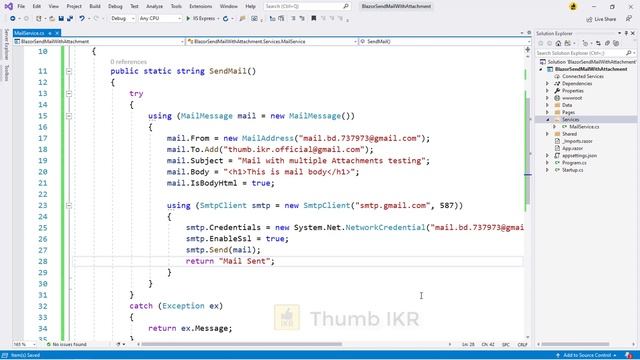Click the Save file toolbar icon
The width and height of the screenshot is (640, 360).
click(x=61, y=18)
